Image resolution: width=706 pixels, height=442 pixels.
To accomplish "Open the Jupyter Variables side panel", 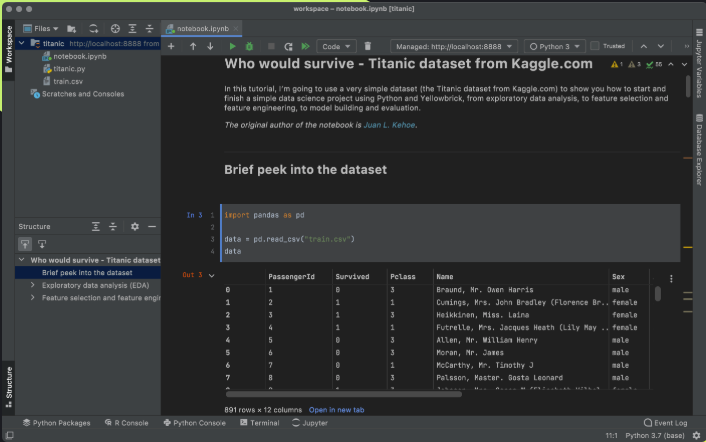I will [x=699, y=63].
